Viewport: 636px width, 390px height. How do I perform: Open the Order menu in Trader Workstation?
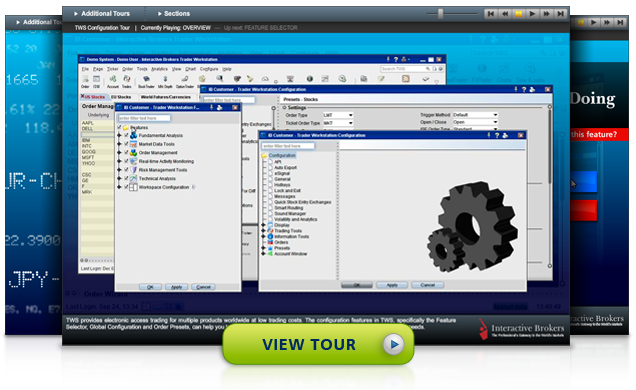point(127,69)
